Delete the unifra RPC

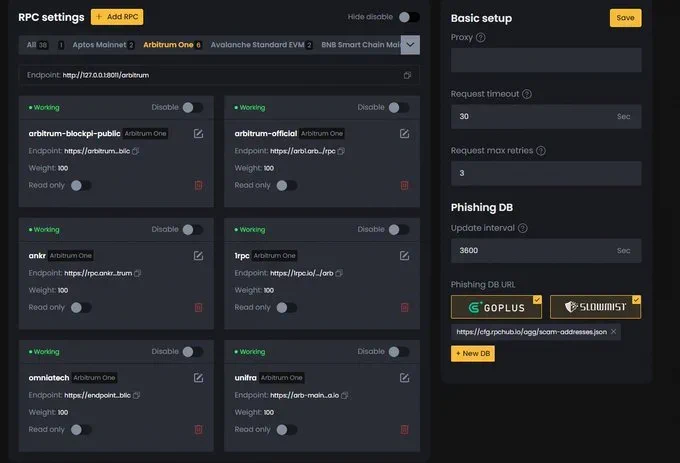coord(404,430)
